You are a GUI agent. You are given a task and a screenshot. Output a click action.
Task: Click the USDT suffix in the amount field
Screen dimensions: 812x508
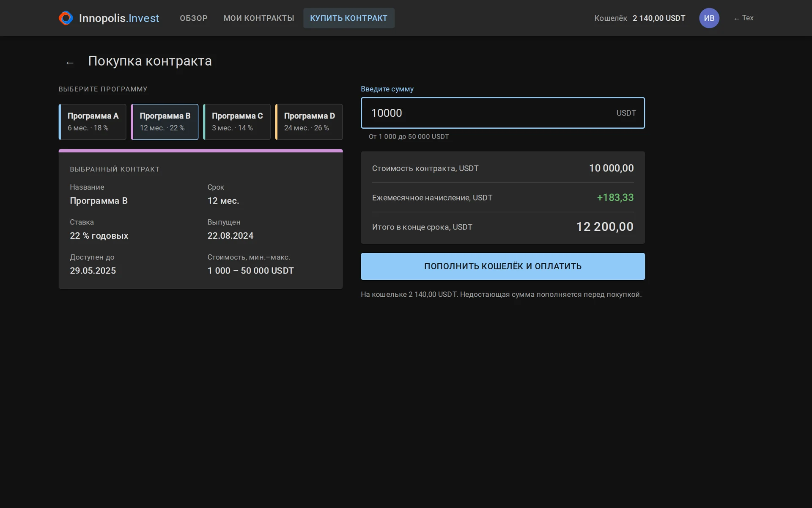[626, 113]
